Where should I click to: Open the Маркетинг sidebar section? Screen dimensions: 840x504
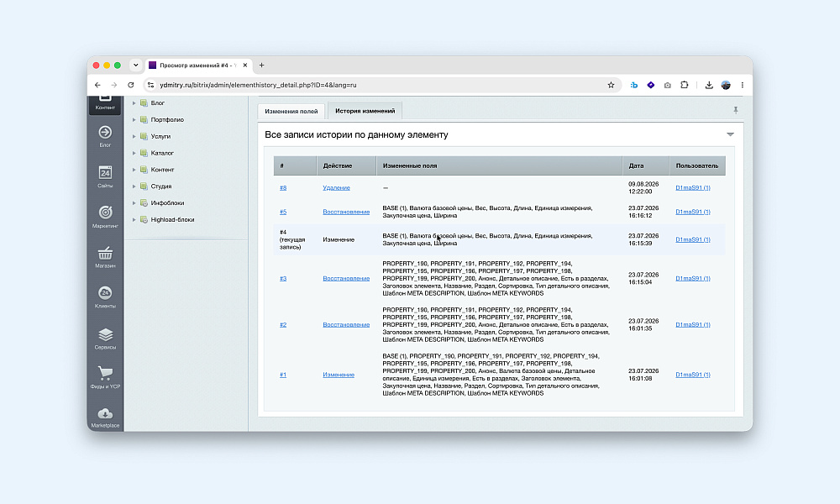click(105, 217)
